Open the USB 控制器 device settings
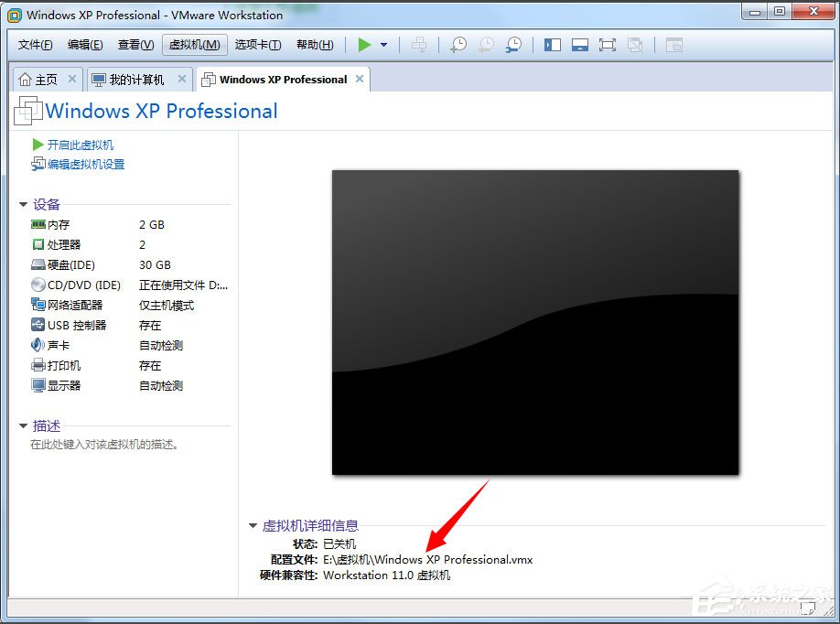The height and width of the screenshot is (624, 840). pos(38,325)
